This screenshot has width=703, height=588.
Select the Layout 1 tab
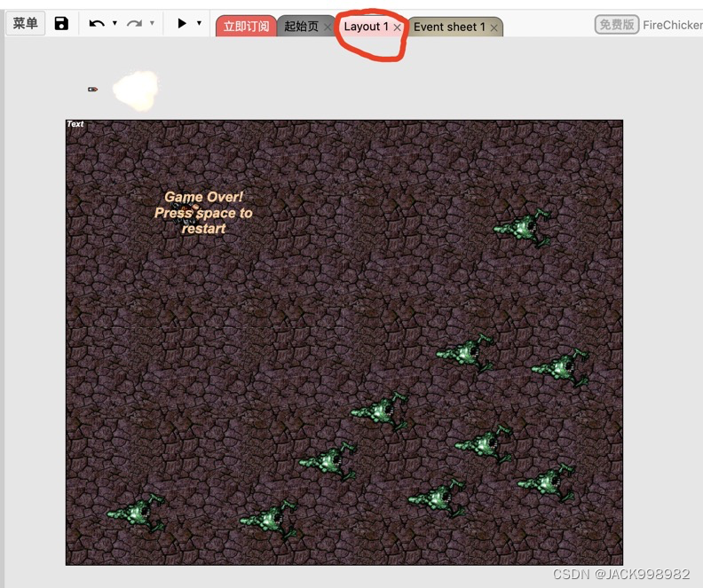[x=366, y=27]
